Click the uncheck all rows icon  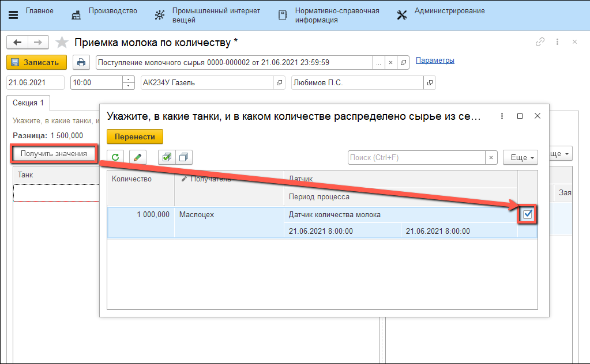pos(183,157)
